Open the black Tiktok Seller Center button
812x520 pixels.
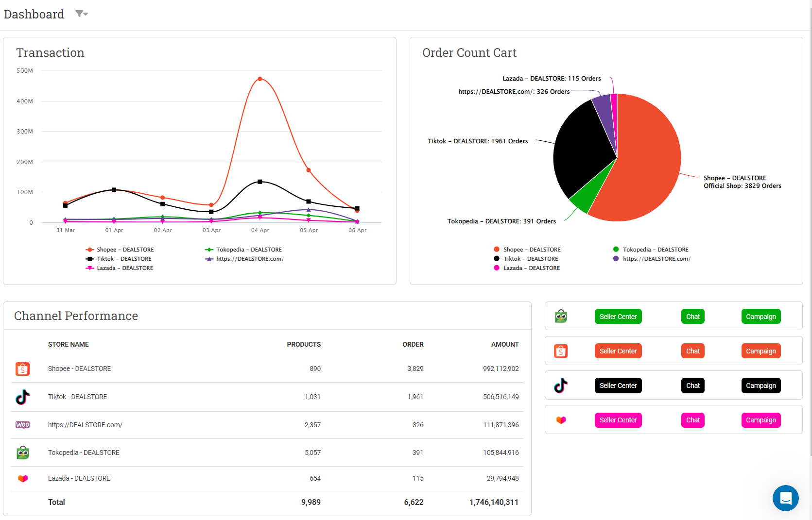click(x=618, y=386)
